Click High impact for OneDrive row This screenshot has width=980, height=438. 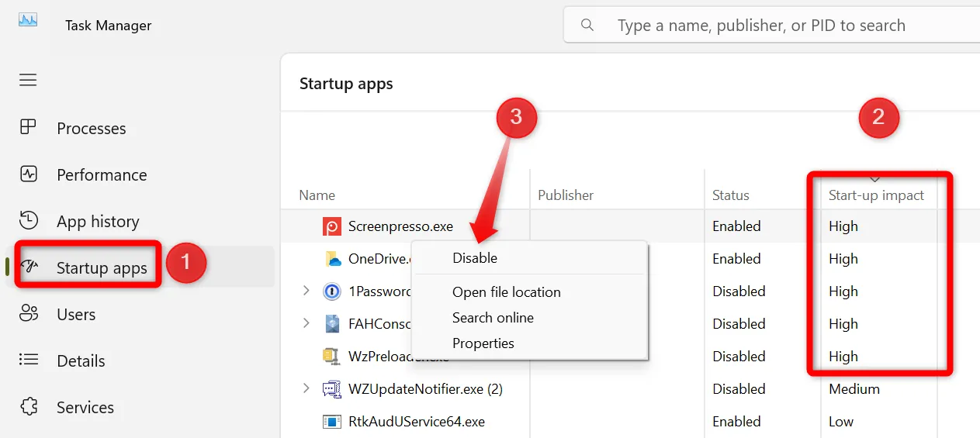(x=843, y=259)
